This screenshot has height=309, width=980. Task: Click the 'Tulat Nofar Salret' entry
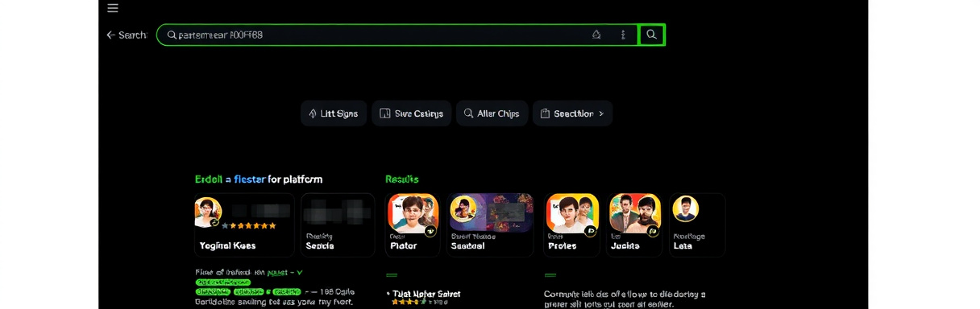tap(426, 294)
